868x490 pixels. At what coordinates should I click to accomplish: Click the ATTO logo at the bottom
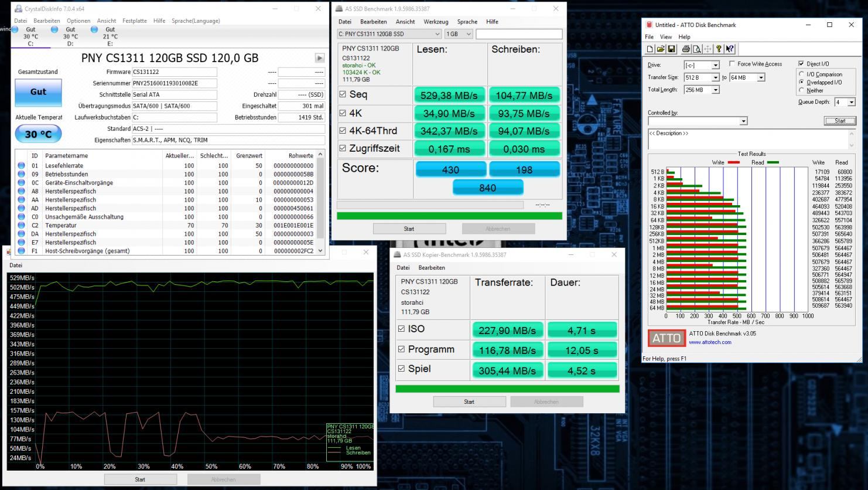point(666,338)
